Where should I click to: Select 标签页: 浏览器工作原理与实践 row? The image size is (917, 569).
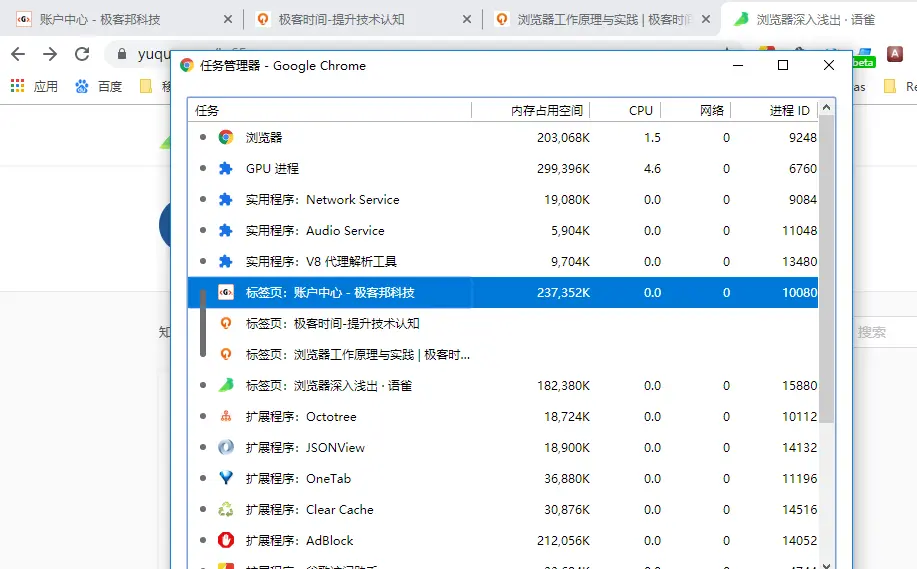(503, 354)
